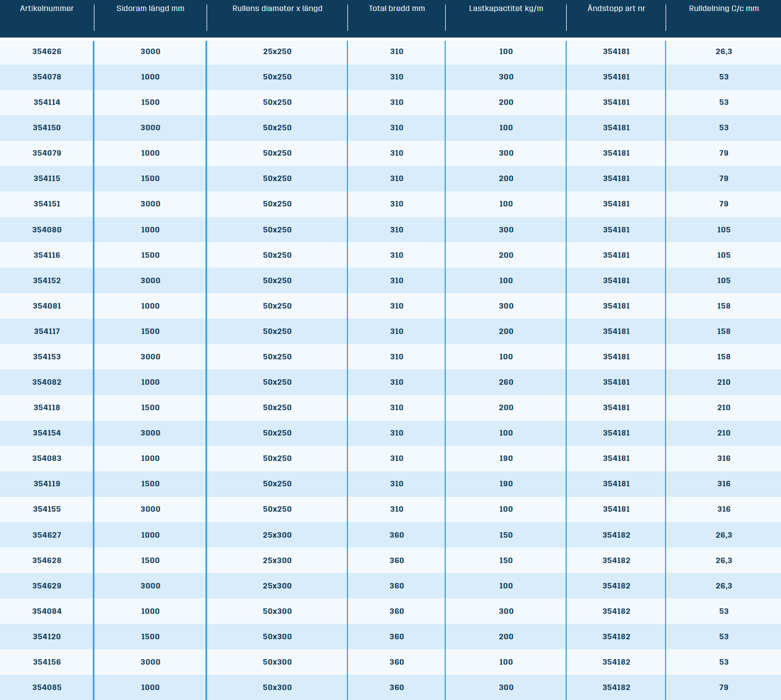This screenshot has width=781, height=700.
Task: Click roller size 50x300 in row 354084
Action: click(277, 611)
